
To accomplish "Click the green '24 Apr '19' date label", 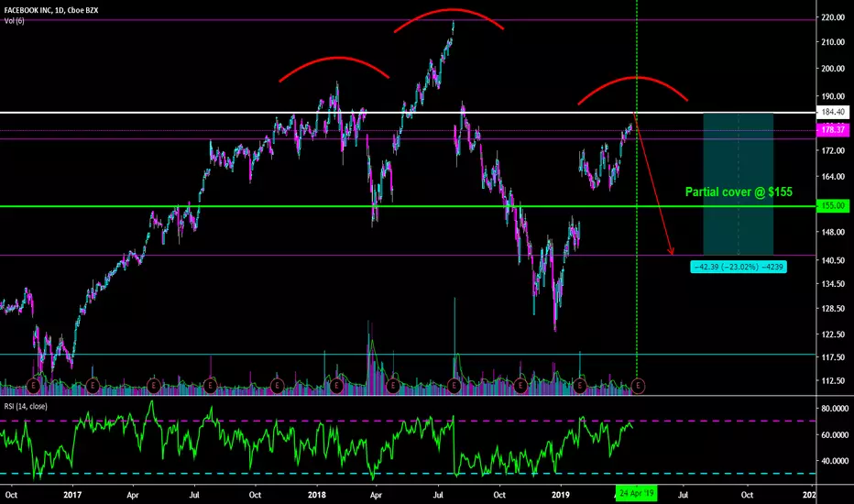I will pyautogui.click(x=636, y=494).
